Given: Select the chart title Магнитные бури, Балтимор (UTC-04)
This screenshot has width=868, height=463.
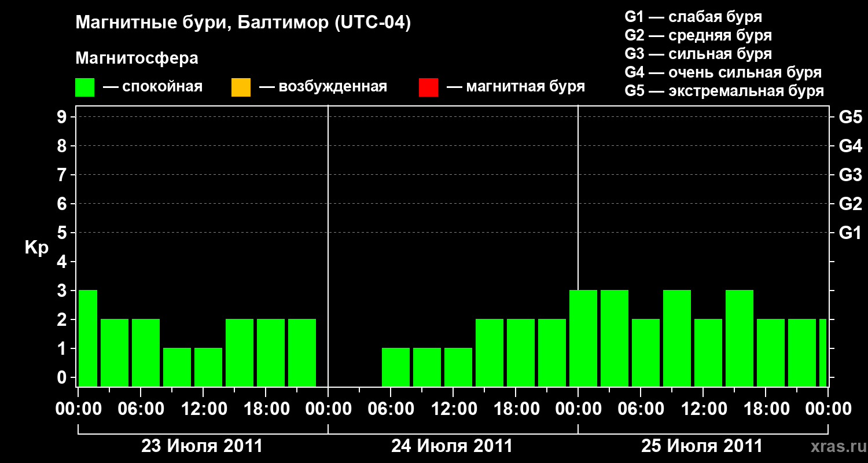Looking at the screenshot, I should click(243, 23).
